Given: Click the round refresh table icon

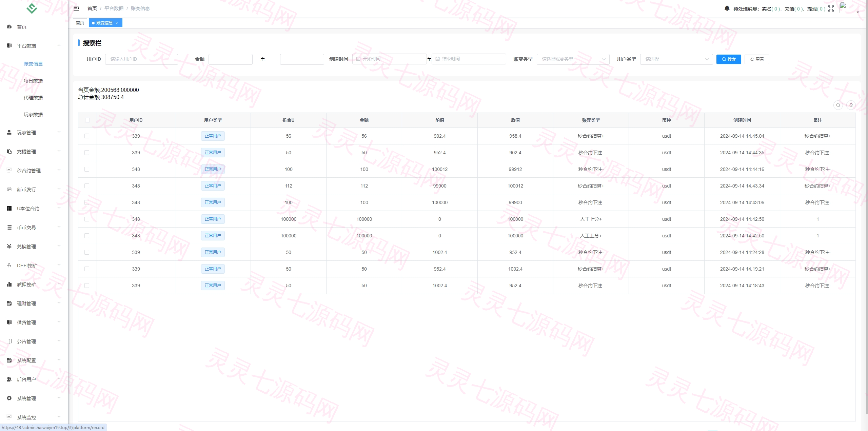Looking at the screenshot, I should 851,105.
